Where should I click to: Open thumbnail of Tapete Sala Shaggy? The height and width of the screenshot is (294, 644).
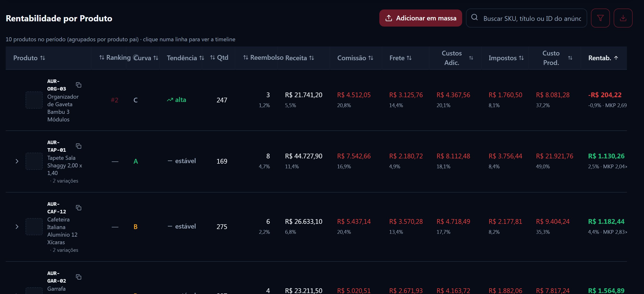click(34, 161)
